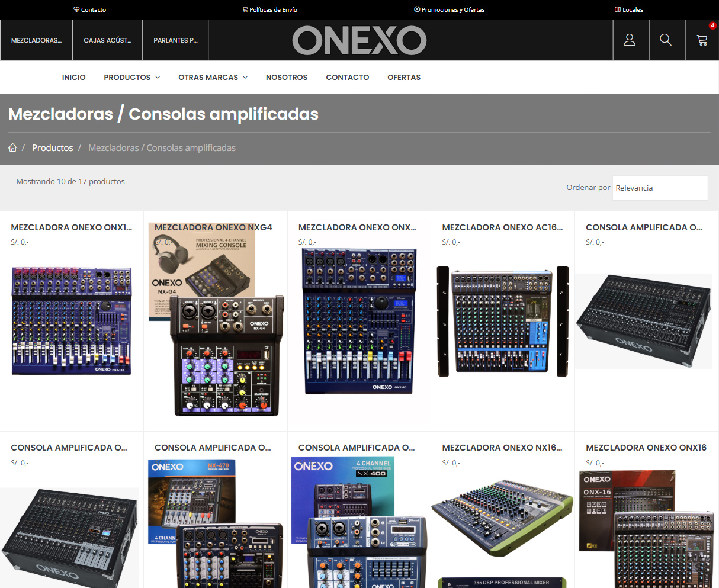The height and width of the screenshot is (588, 719).
Task: Open MEZCLADORA ONEXO ONX... product title
Action: click(358, 227)
